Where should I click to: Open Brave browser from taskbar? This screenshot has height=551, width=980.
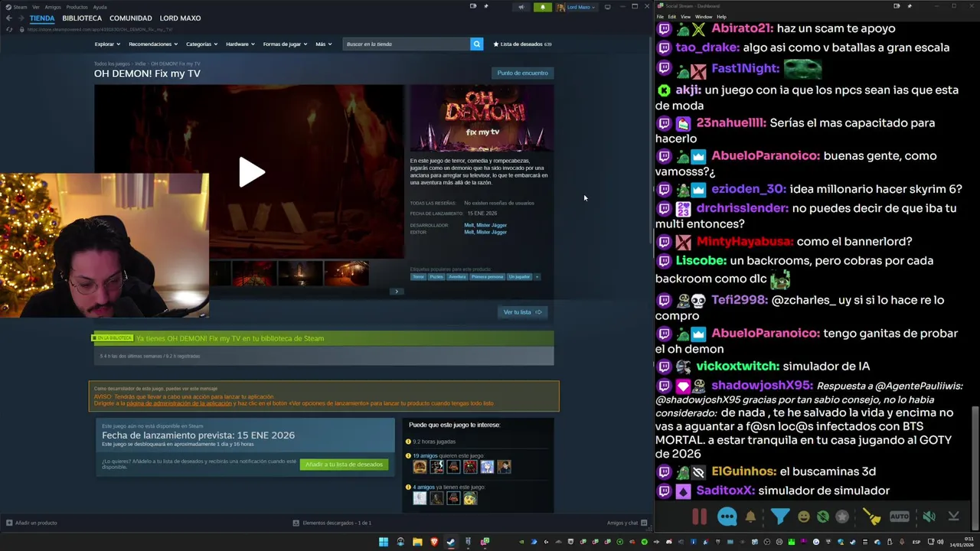point(434,542)
